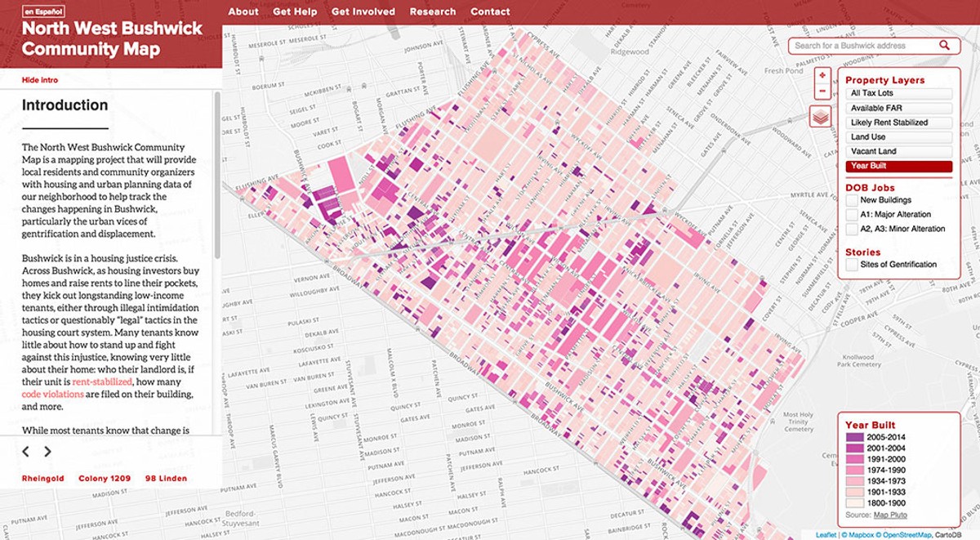Focus the Search for a Bushwick address field

(x=864, y=46)
